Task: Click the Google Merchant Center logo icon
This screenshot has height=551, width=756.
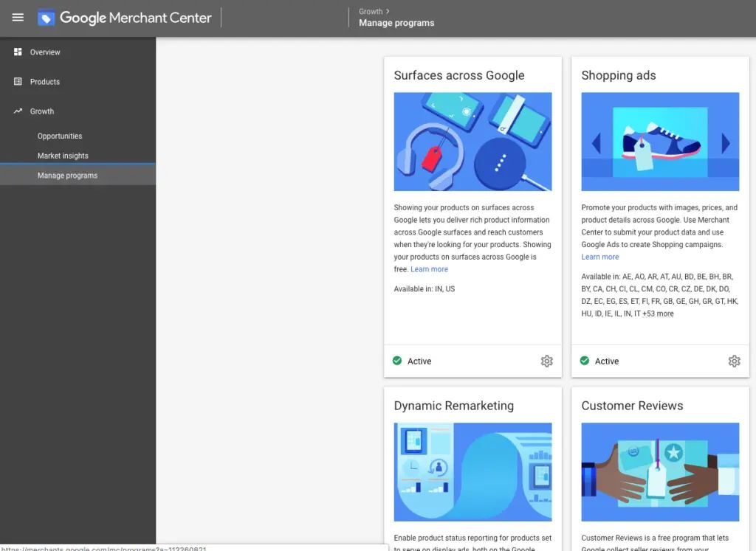Action: [x=47, y=18]
